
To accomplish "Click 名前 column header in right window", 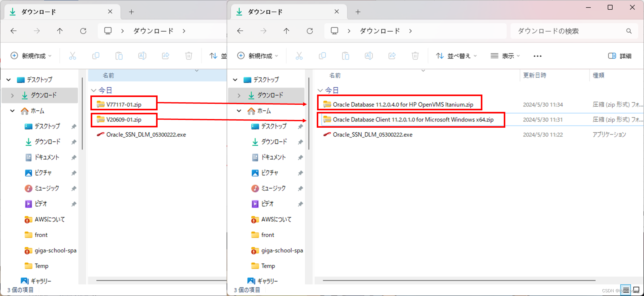I will 335,75.
